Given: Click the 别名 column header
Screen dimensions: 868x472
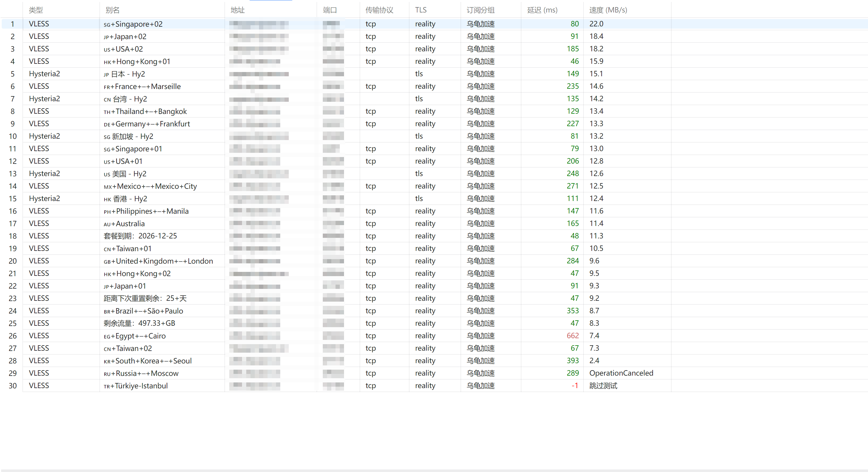Looking at the screenshot, I should pyautogui.click(x=162, y=10).
